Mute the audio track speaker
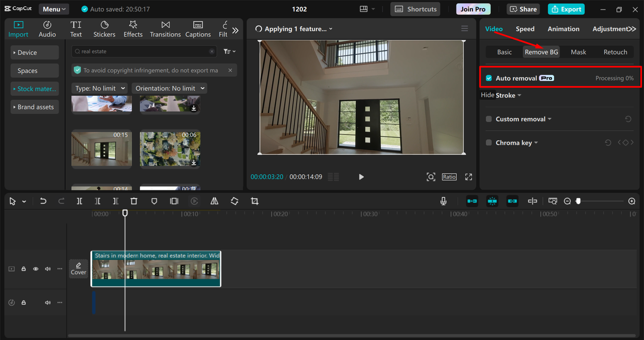The height and width of the screenshot is (340, 644). pyautogui.click(x=48, y=303)
